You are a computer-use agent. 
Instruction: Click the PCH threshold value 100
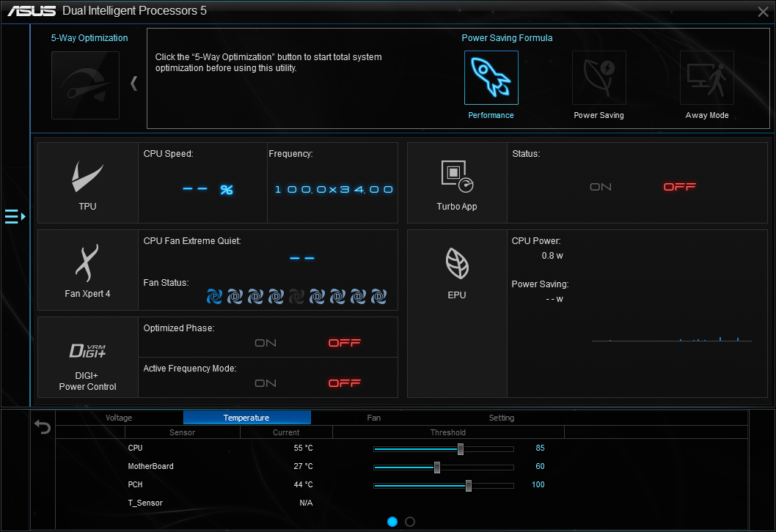tap(538, 484)
